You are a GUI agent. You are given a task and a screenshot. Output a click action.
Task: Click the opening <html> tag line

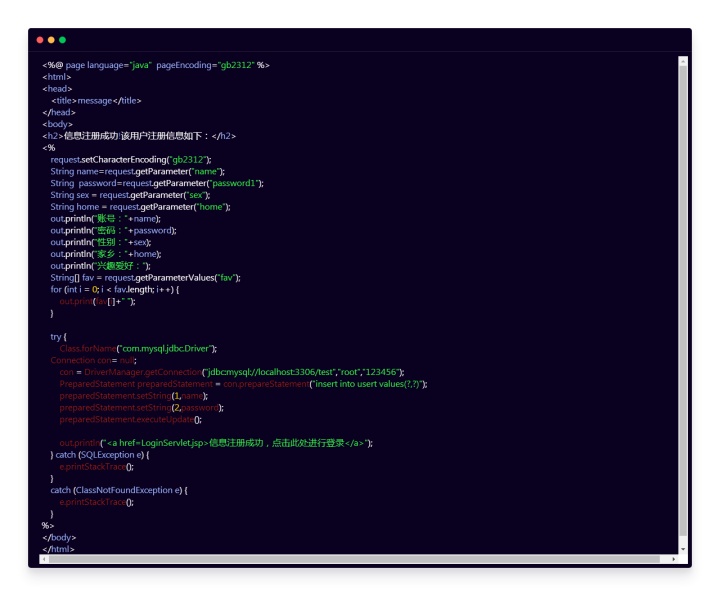coord(57,77)
